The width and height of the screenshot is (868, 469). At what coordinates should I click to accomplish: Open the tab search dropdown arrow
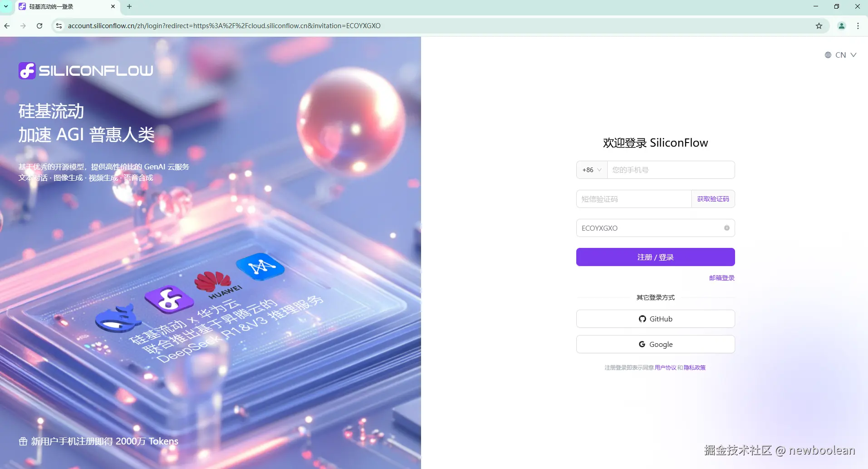tap(6, 6)
